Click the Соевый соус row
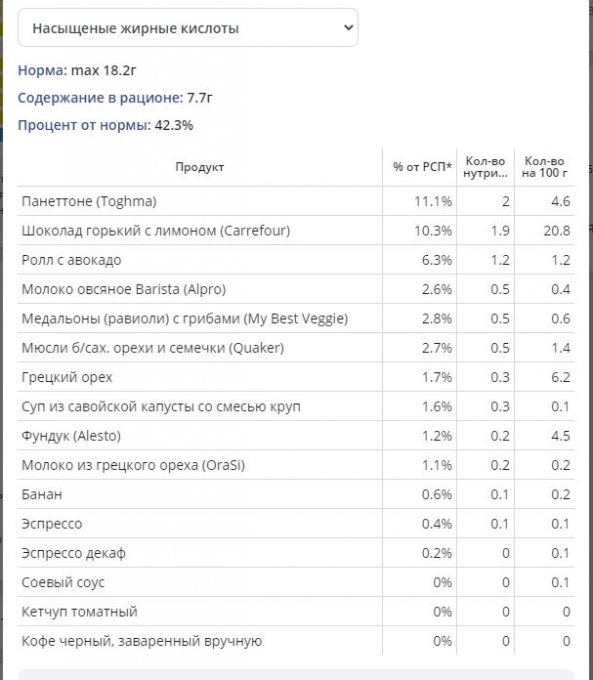The width and height of the screenshot is (593, 680). [x=296, y=582]
